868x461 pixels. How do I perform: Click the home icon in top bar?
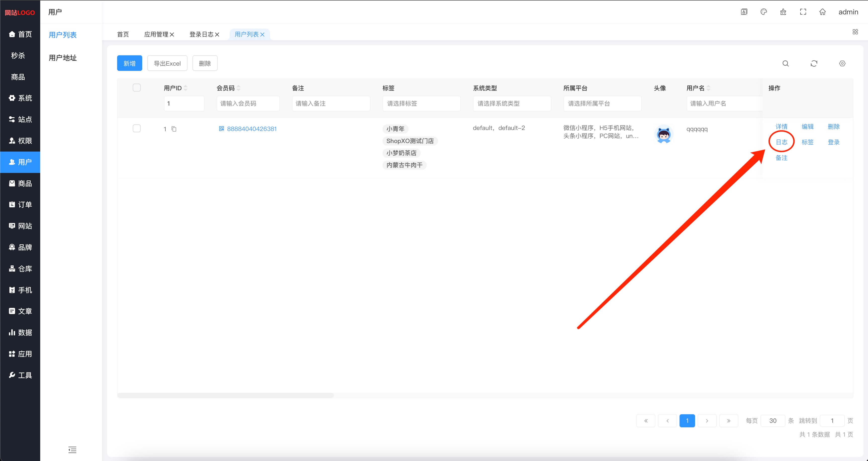pyautogui.click(x=823, y=12)
